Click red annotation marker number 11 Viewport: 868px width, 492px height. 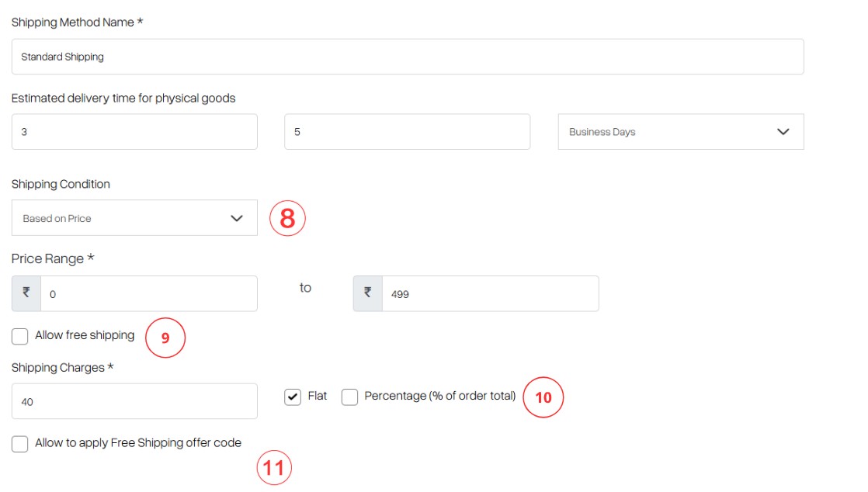click(x=274, y=468)
